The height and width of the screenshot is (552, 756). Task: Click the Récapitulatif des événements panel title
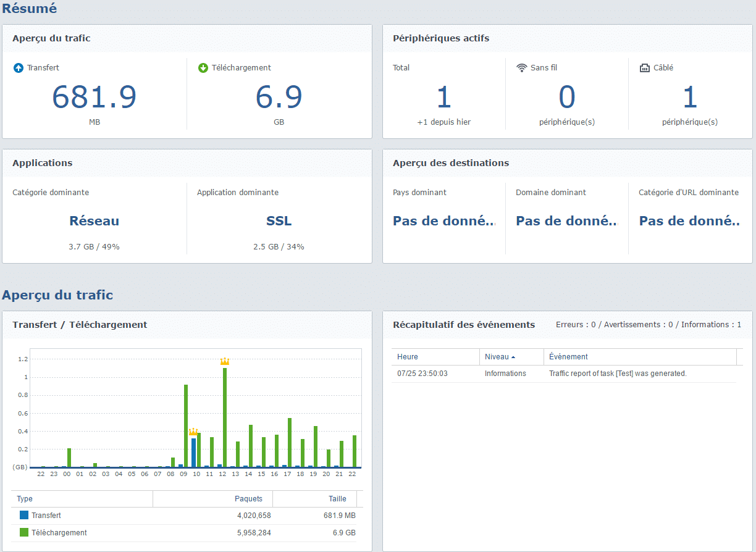pos(464,325)
